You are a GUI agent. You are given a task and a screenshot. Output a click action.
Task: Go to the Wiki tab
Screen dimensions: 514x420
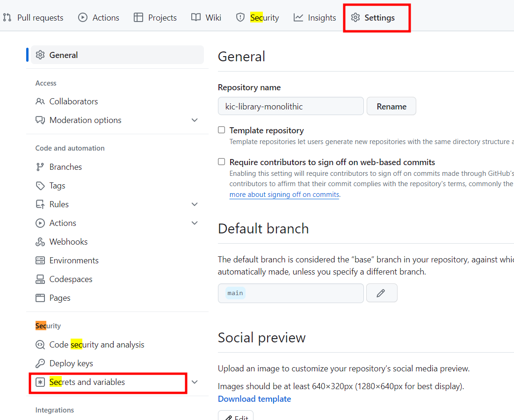point(206,17)
